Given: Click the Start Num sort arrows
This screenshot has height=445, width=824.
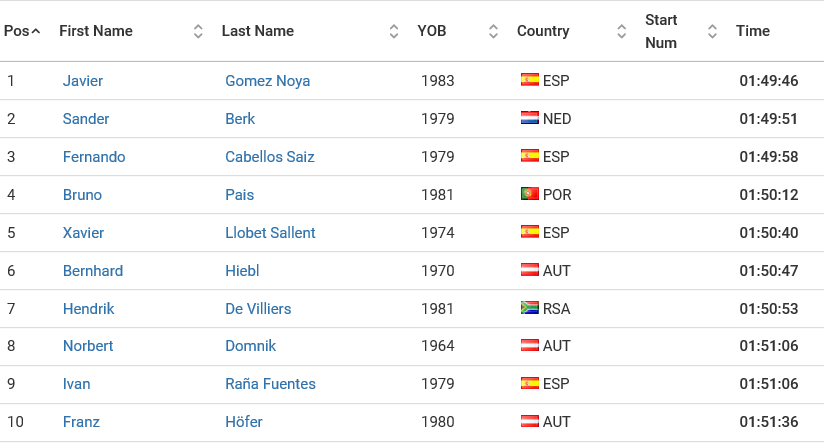Looking at the screenshot, I should point(712,32).
